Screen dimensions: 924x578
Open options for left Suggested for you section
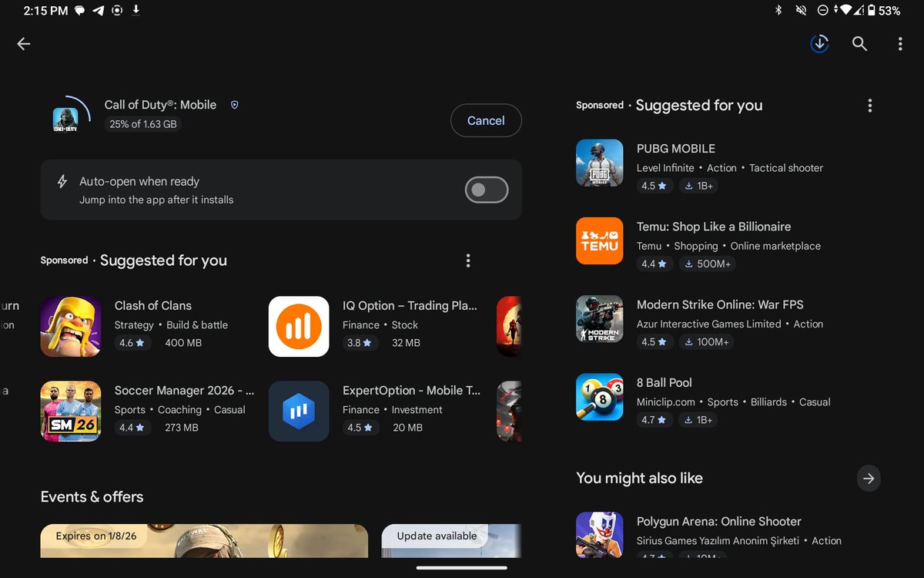point(467,260)
